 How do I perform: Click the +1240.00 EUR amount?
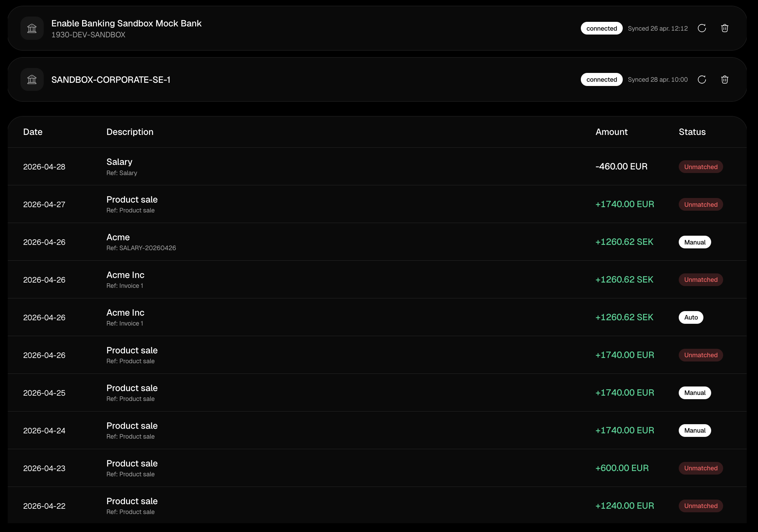625,506
